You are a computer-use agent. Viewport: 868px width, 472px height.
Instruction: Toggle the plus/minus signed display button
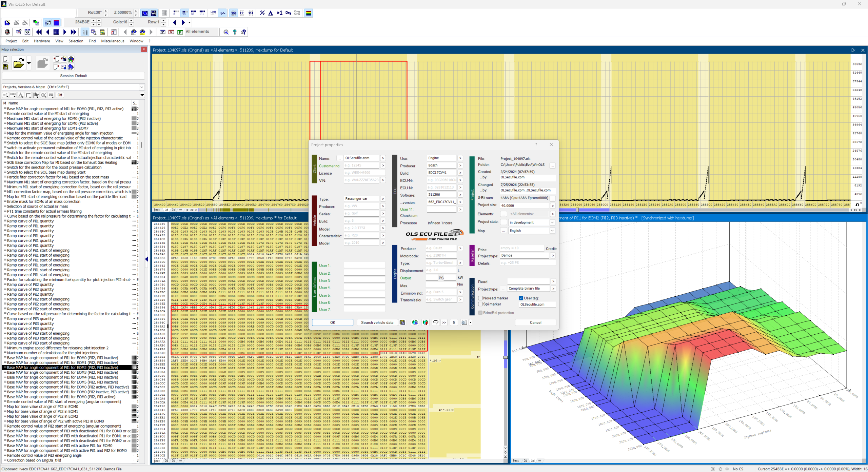pos(222,13)
